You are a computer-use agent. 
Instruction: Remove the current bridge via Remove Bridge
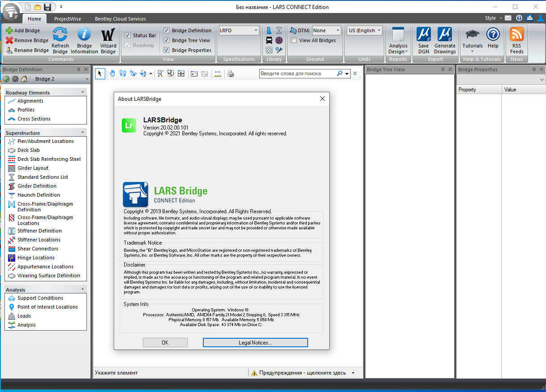[27, 40]
